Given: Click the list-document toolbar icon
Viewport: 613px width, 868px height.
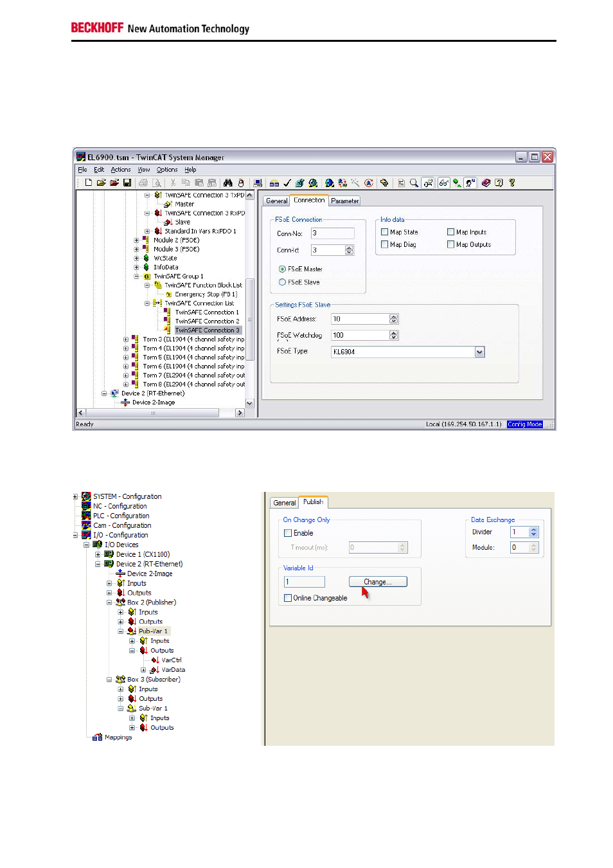Looking at the screenshot, I should [x=401, y=183].
